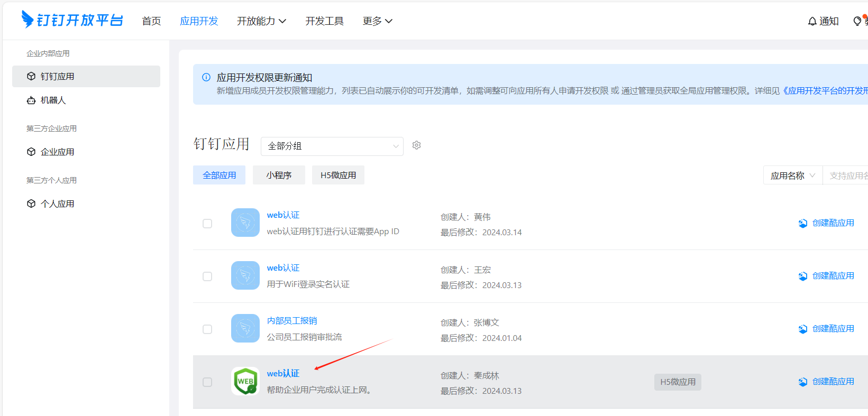Select the checkbox for web认证 by 秦成林

[x=207, y=382]
